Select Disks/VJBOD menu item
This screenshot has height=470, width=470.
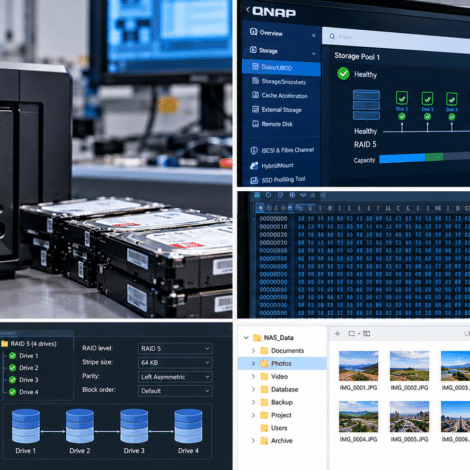(281, 67)
